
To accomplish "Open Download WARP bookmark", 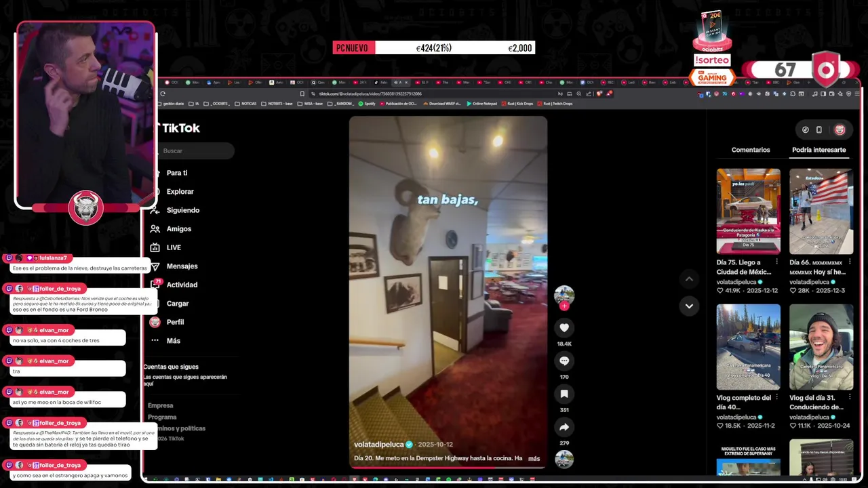I will point(441,104).
